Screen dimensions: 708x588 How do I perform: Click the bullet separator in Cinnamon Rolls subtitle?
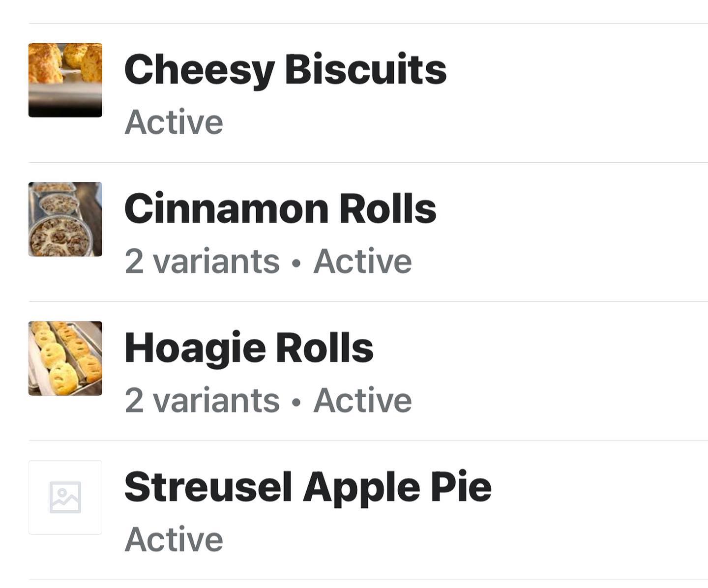[296, 263]
